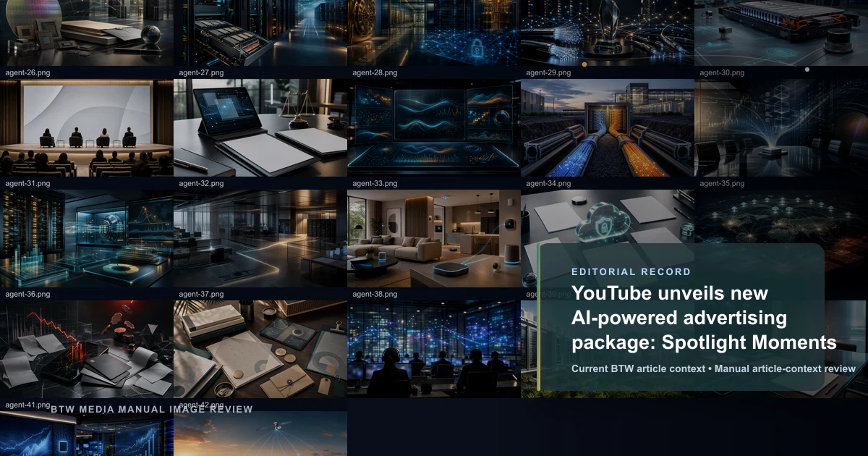Image resolution: width=868 pixels, height=456 pixels.
Task: Open the agent-27.png server hardware thumbnail
Action: [x=260, y=33]
